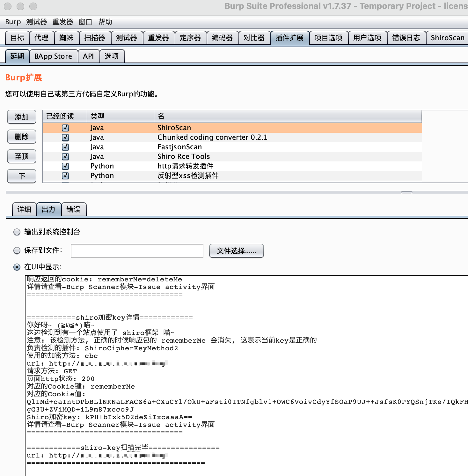Open the ShiroScan main tab
The image size is (468, 476).
447,38
